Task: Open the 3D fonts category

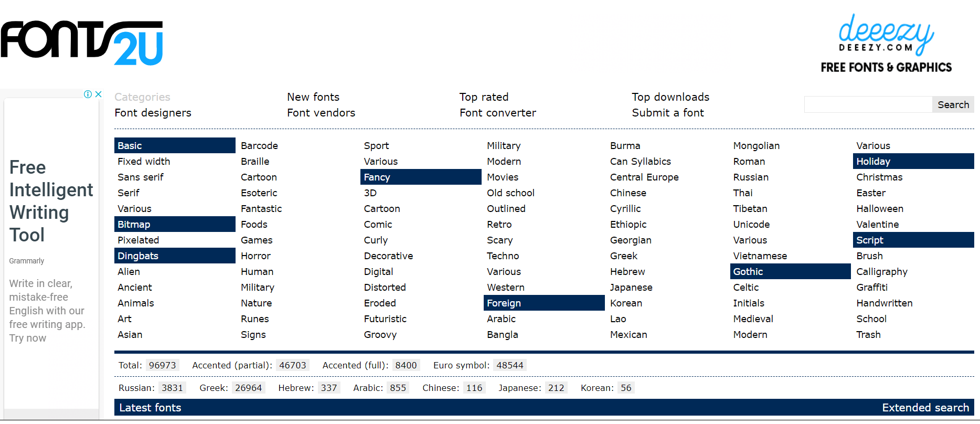Action: tap(370, 193)
